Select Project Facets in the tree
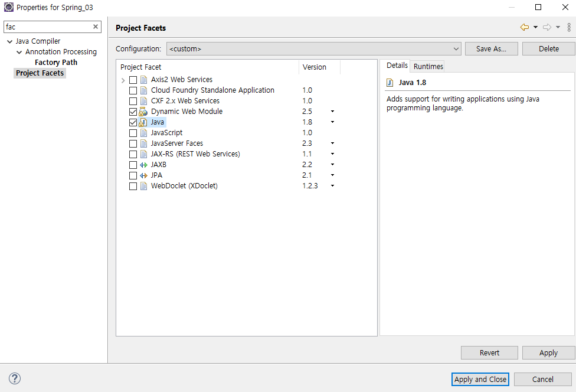 click(40, 73)
